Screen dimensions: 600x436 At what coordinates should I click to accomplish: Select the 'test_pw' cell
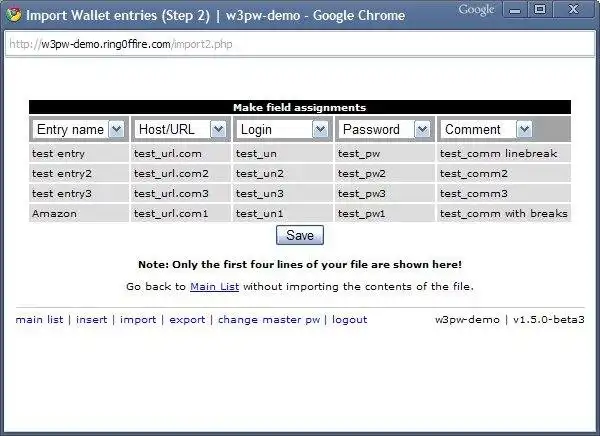coord(385,153)
